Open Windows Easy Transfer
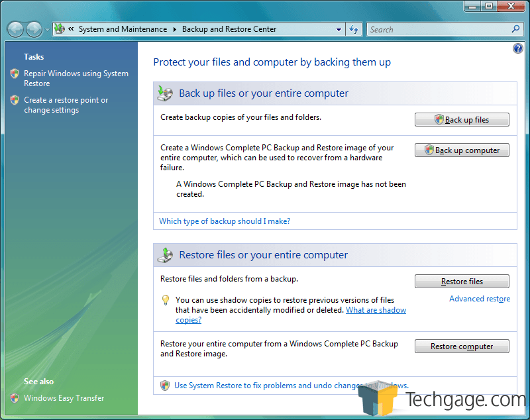The height and width of the screenshot is (420, 530). [x=64, y=398]
